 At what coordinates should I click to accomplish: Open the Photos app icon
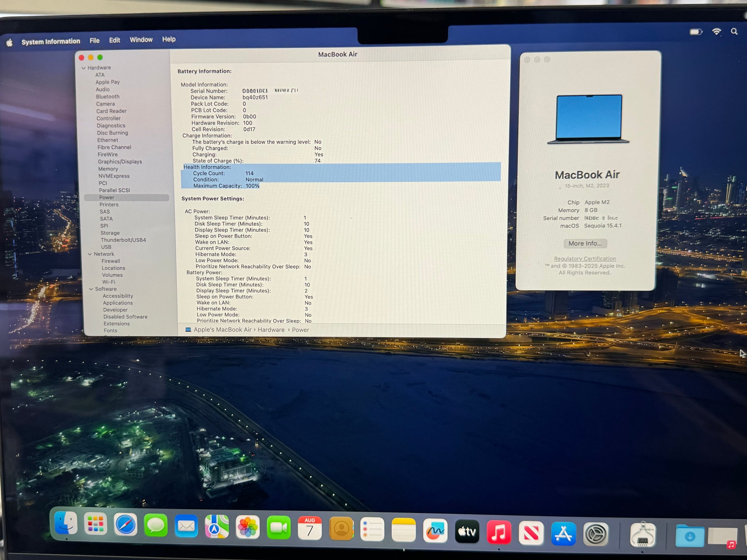click(x=248, y=527)
